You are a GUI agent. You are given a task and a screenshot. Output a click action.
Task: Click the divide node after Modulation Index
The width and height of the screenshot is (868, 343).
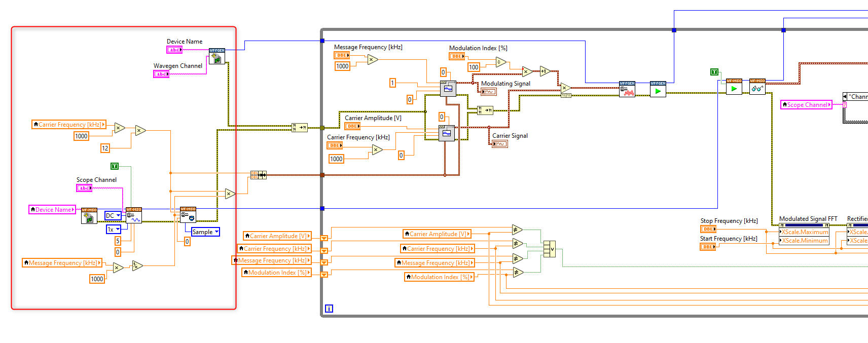tap(501, 62)
